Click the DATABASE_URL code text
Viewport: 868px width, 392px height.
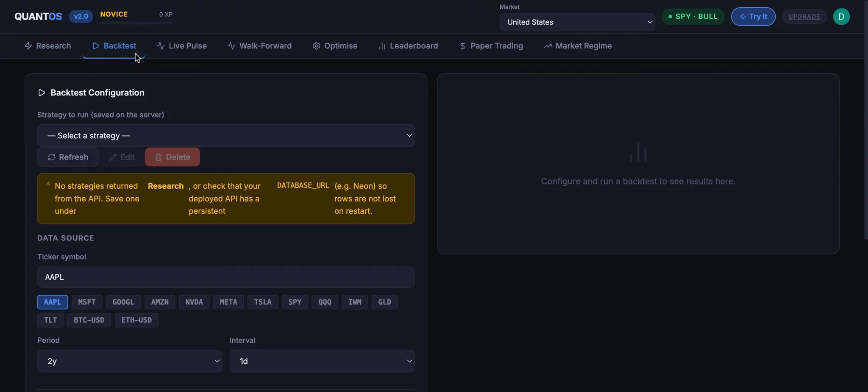303,185
